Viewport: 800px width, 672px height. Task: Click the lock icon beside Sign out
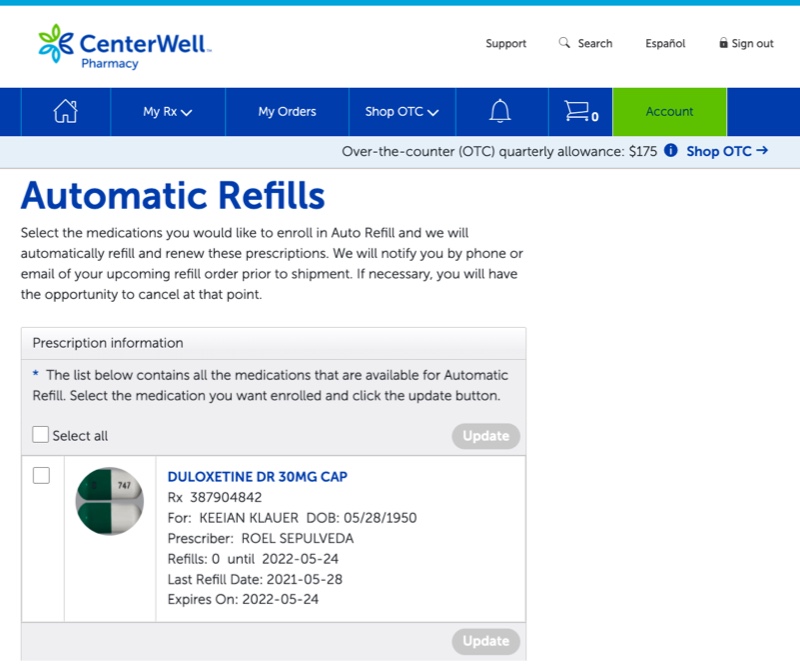(x=723, y=43)
